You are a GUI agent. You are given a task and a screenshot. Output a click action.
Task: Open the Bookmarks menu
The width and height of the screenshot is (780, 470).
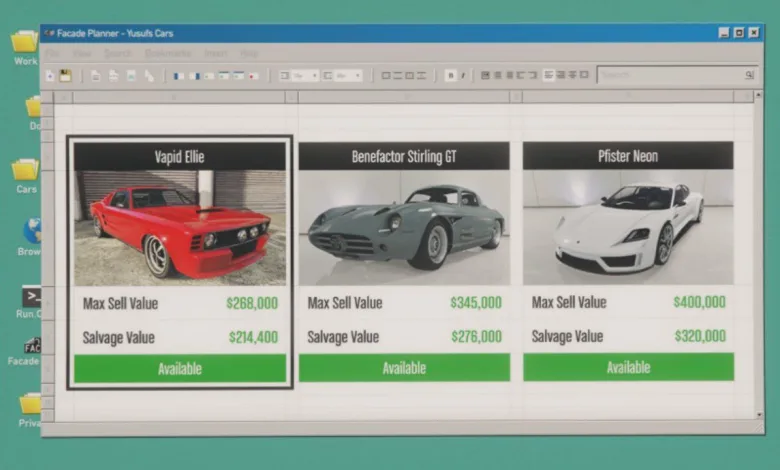tap(167, 53)
